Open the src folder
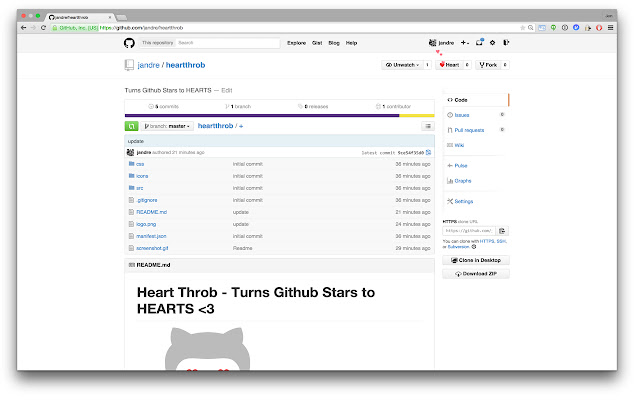Image resolution: width=640 pixels, height=400 pixels. coord(140,188)
